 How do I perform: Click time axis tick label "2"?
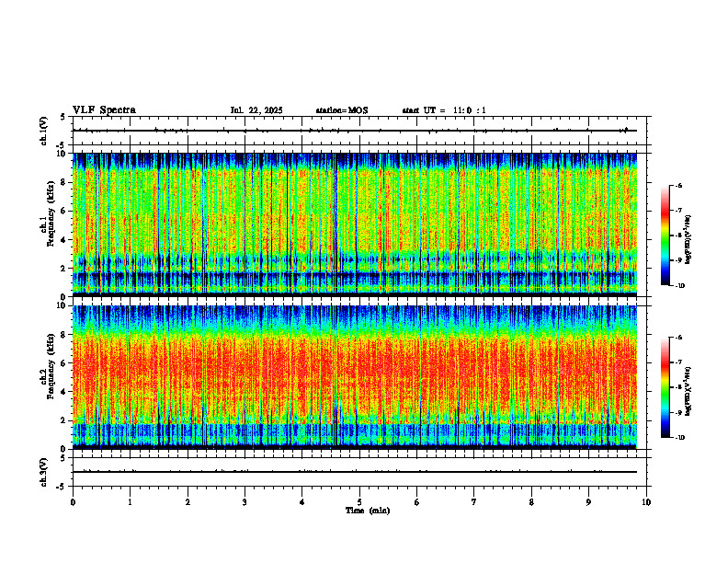point(188,502)
